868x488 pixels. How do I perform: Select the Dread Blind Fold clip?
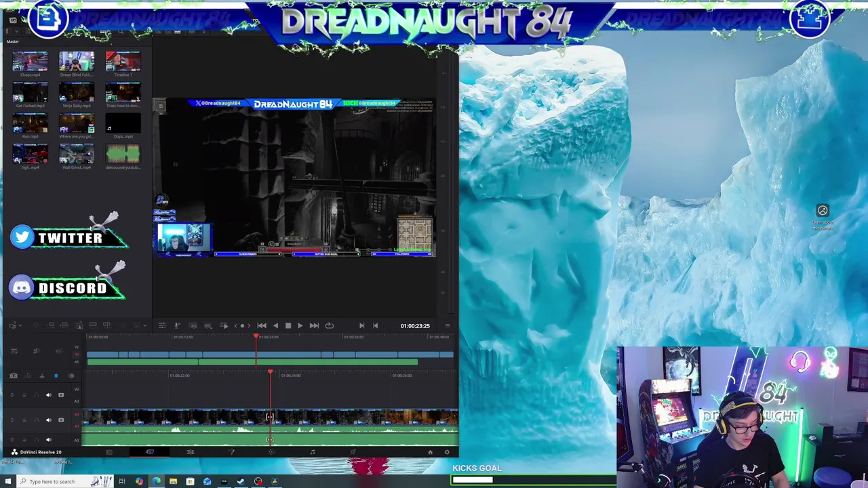click(76, 62)
